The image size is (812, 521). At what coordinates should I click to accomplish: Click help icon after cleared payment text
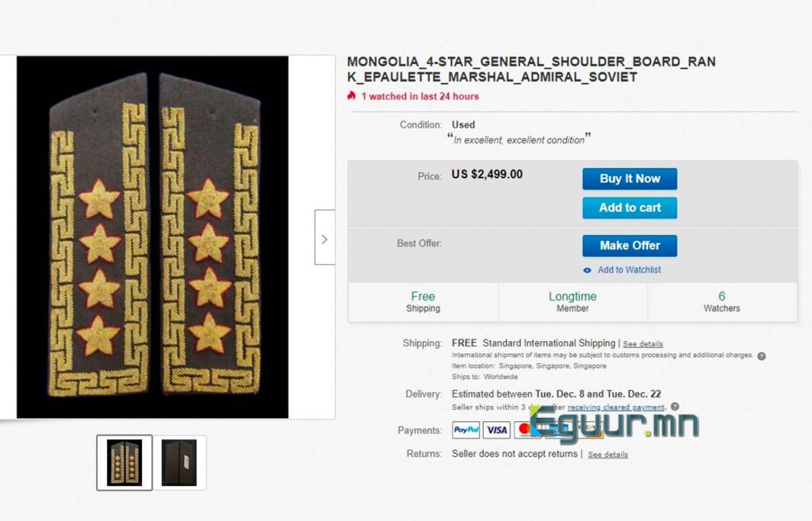pos(675,407)
